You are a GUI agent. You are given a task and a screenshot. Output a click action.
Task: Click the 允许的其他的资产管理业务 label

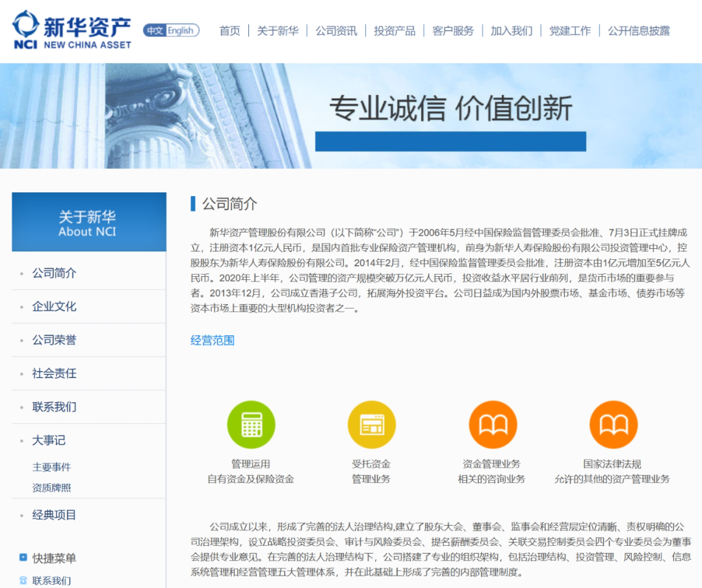pos(612,479)
